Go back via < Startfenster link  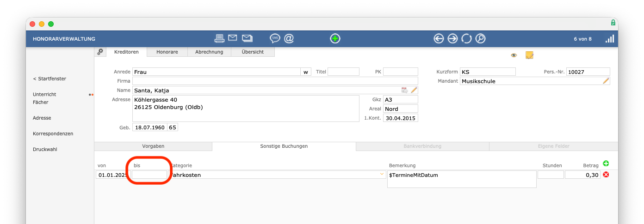pyautogui.click(x=50, y=79)
